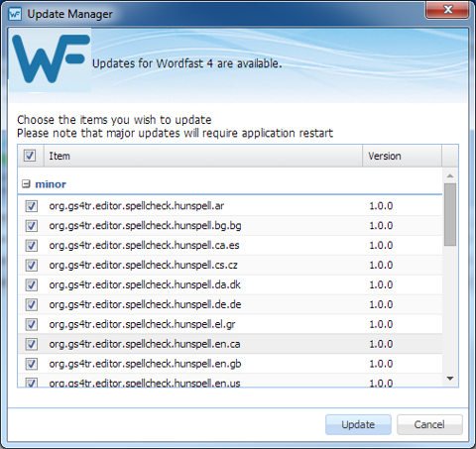The width and height of the screenshot is (476, 449).
Task: Click the Update button
Action: (x=358, y=424)
